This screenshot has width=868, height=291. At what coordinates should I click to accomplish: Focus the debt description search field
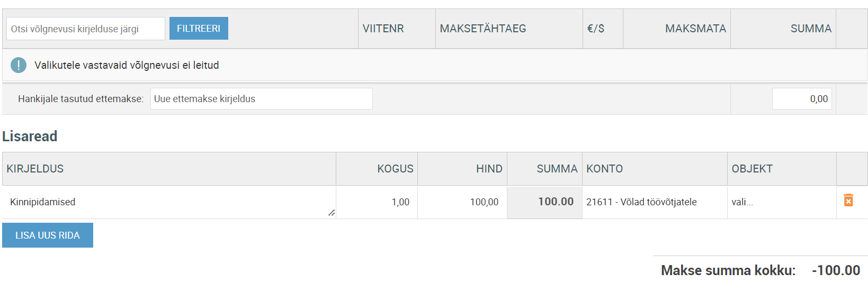point(86,29)
